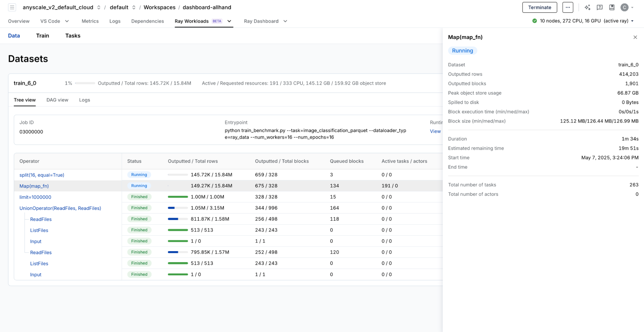Expand the anyscale_v2_default_cloud cloud selector

click(x=99, y=7)
